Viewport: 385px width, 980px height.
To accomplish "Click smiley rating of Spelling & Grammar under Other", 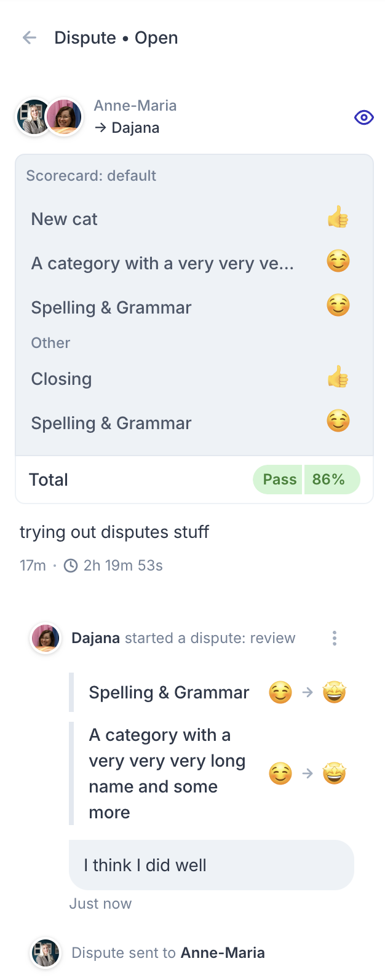I will tap(338, 421).
